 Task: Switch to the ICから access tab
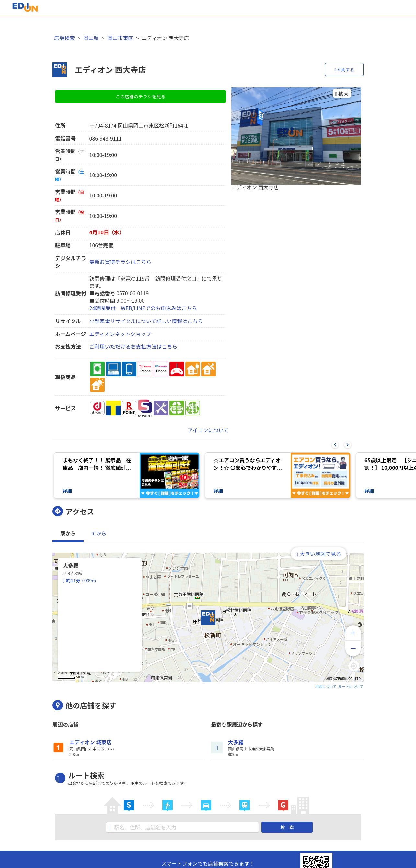99,534
